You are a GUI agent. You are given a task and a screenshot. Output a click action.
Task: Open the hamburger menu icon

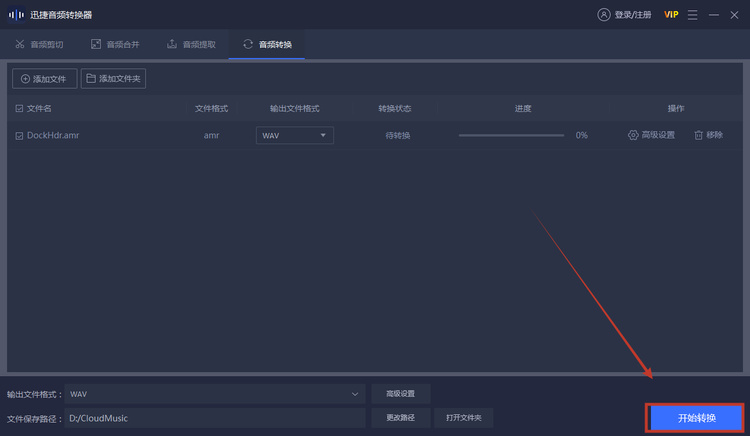pyautogui.click(x=692, y=15)
